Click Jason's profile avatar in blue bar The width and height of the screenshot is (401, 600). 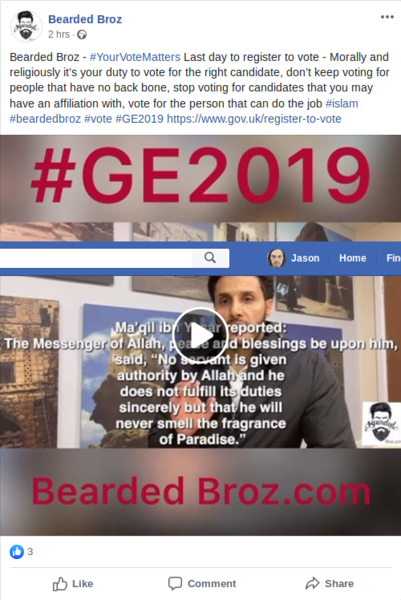tap(276, 258)
